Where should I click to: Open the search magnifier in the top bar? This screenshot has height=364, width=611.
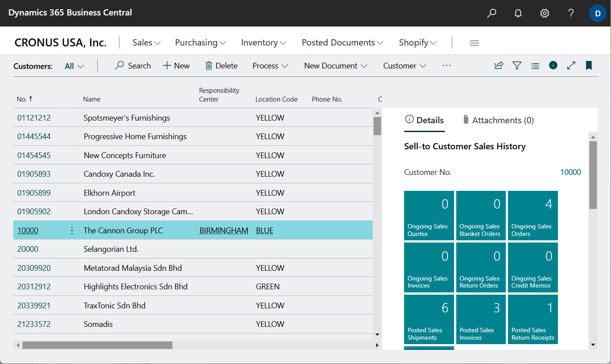pyautogui.click(x=492, y=13)
